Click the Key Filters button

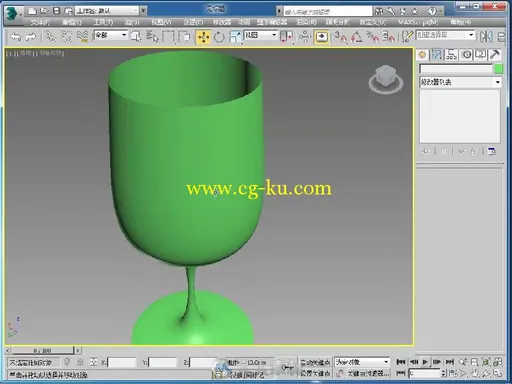tap(368, 373)
